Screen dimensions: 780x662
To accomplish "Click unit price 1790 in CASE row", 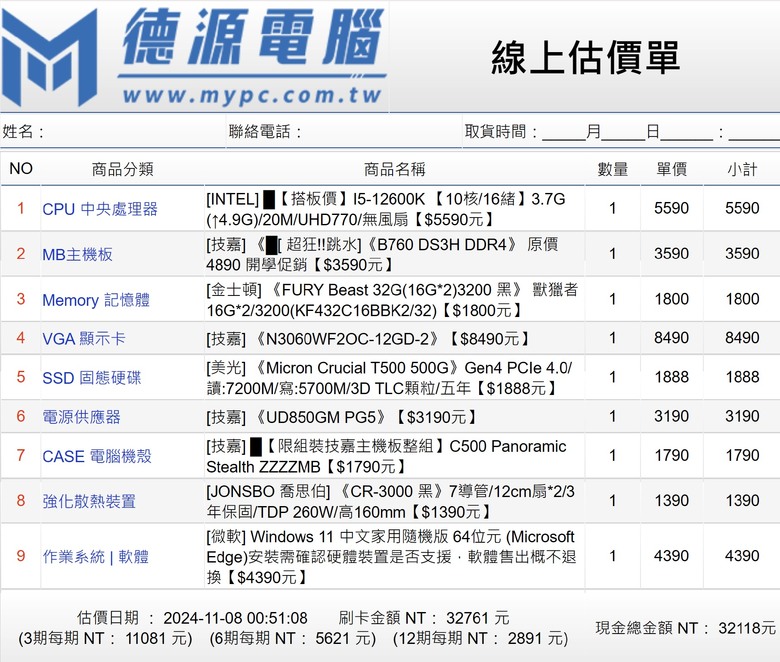I will [x=672, y=455].
